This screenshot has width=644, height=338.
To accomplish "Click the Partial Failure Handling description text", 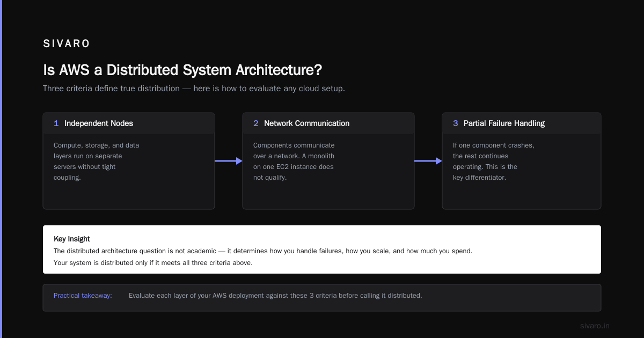I will click(494, 161).
